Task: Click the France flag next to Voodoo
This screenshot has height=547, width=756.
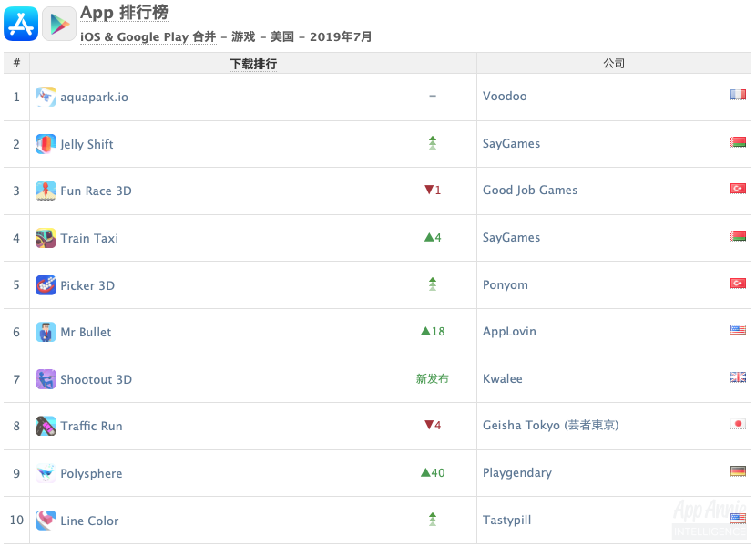Action: (738, 93)
